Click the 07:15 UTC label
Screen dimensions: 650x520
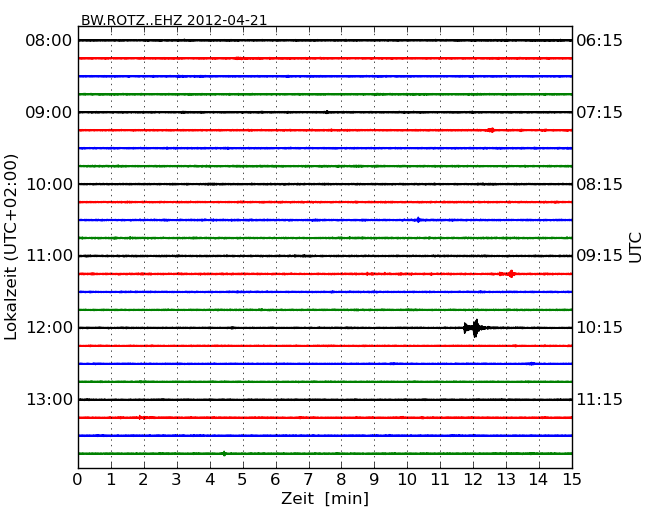[x=599, y=112]
